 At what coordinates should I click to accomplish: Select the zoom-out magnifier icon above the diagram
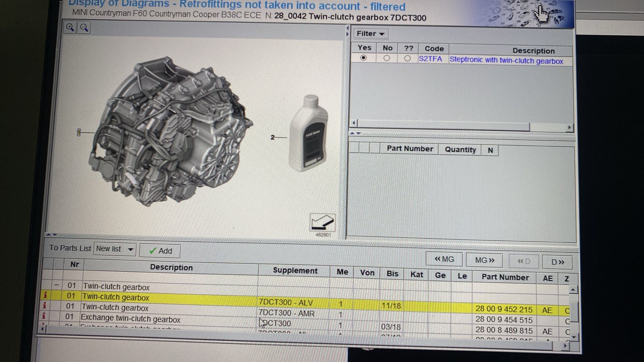(84, 28)
